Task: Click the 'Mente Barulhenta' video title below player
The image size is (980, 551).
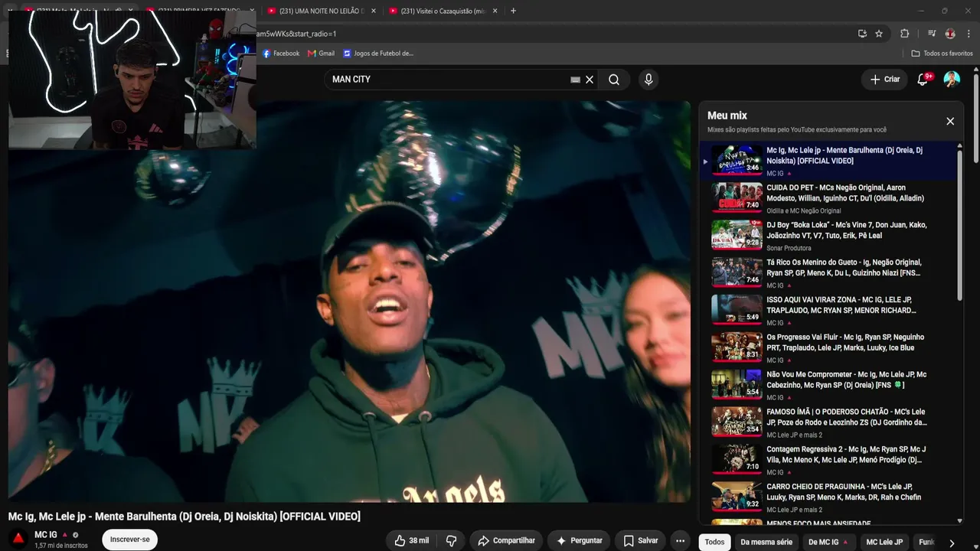Action: pos(184,517)
